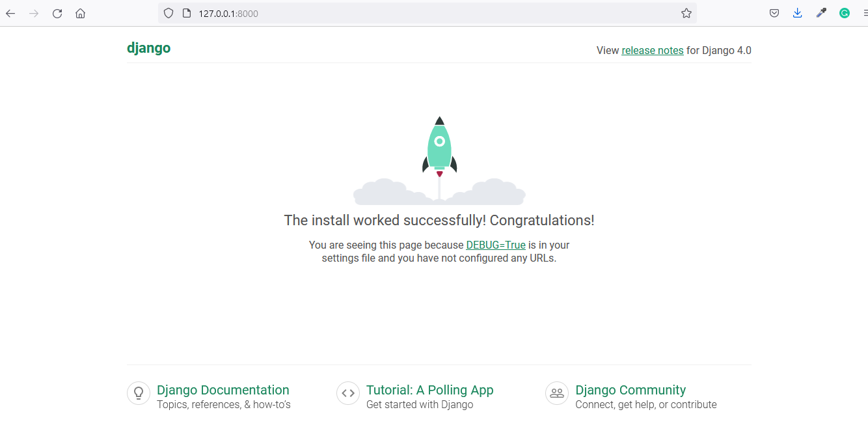Follow the DEBUG=True link
868x427 pixels.
click(496, 245)
